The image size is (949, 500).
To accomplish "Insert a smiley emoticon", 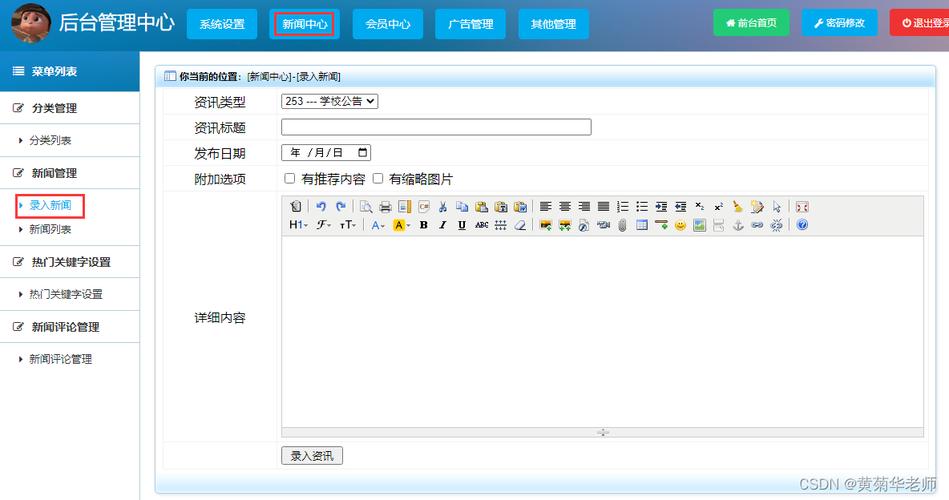I will click(680, 225).
